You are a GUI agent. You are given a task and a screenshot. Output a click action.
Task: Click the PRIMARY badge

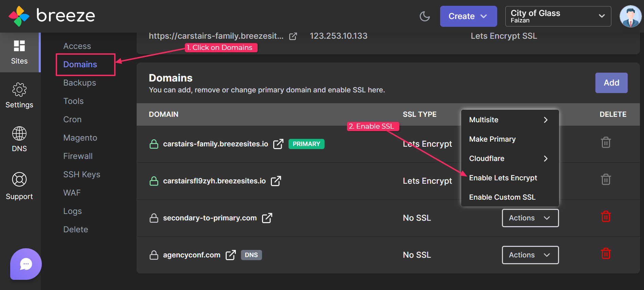pos(307,144)
